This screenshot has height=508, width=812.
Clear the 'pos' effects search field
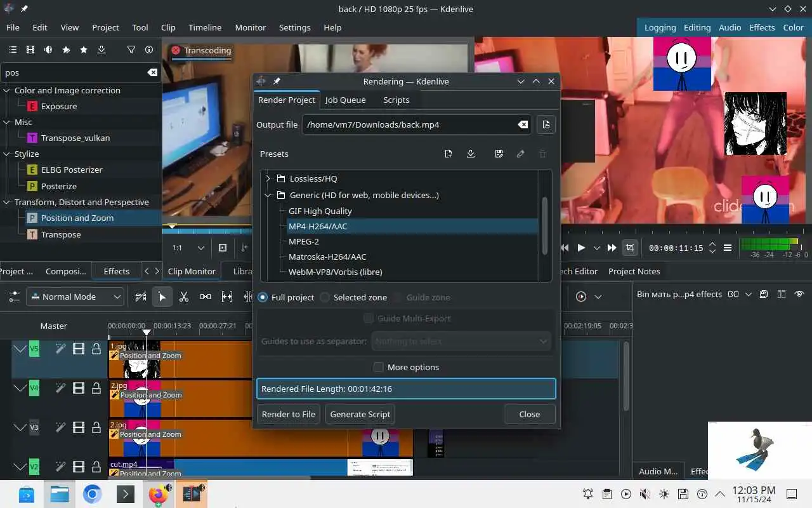click(x=152, y=72)
